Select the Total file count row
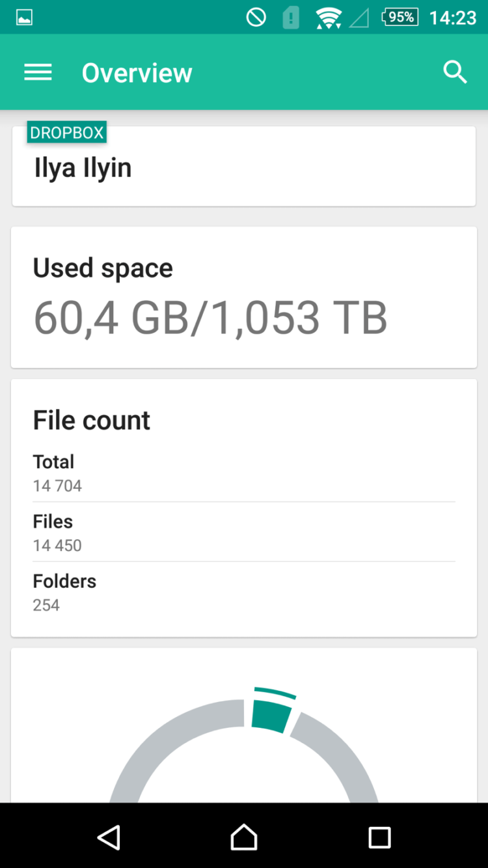 pos(244,473)
